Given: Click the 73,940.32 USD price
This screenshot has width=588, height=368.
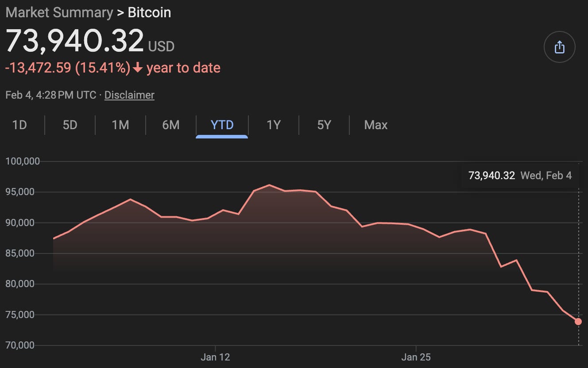Looking at the screenshot, I should point(90,41).
